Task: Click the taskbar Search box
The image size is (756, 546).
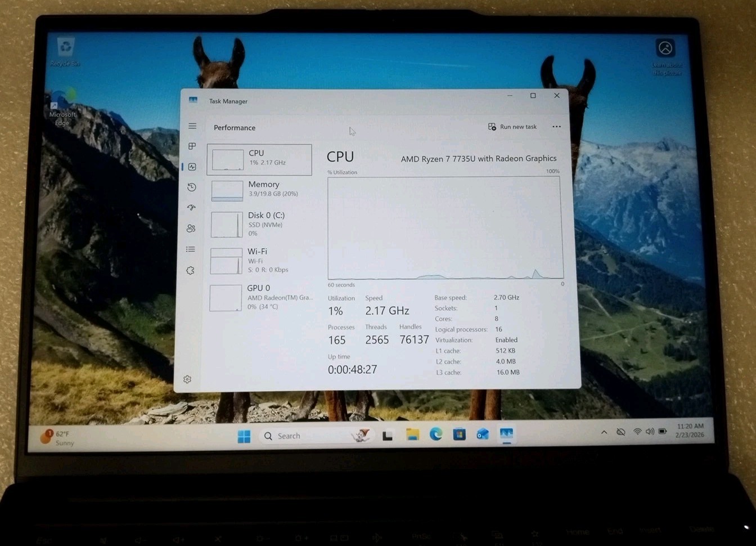Action: coord(316,436)
